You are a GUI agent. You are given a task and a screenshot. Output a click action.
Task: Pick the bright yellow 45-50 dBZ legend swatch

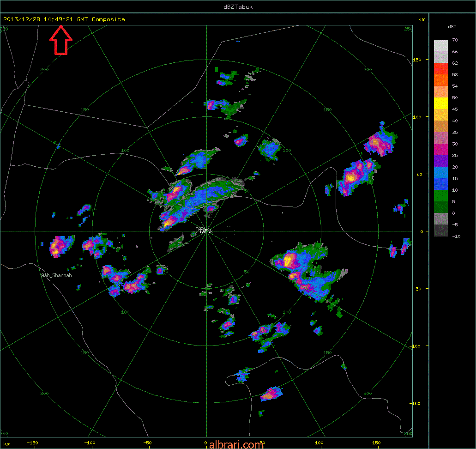(441, 103)
